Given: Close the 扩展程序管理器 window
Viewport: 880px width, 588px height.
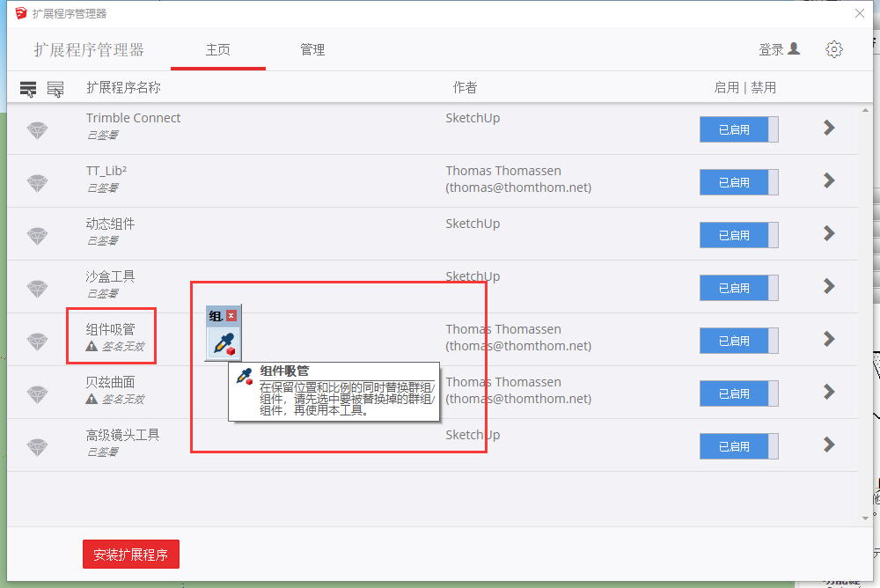Looking at the screenshot, I should click(x=859, y=13).
